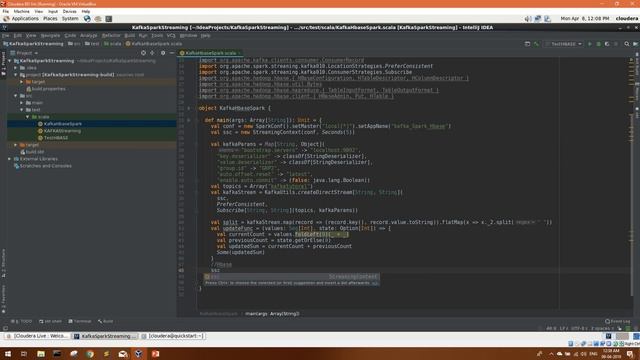Expand the .idea folder

(x=16, y=68)
